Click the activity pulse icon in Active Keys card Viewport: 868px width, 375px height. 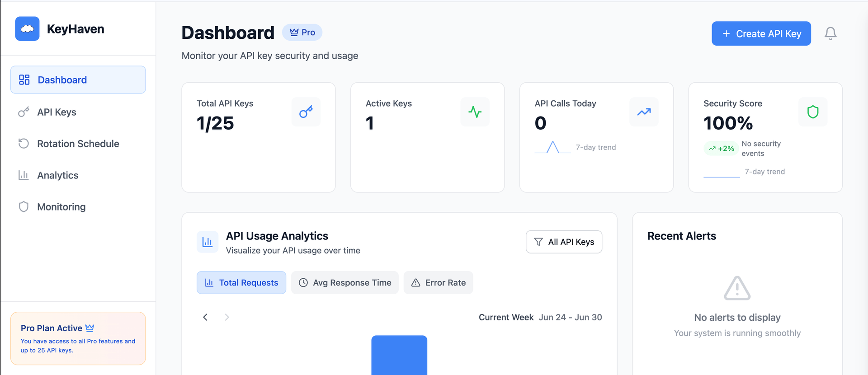pyautogui.click(x=475, y=112)
